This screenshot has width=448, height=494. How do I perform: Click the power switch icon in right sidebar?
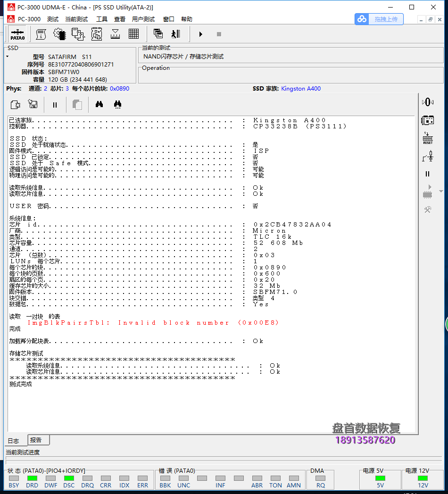coord(428,156)
